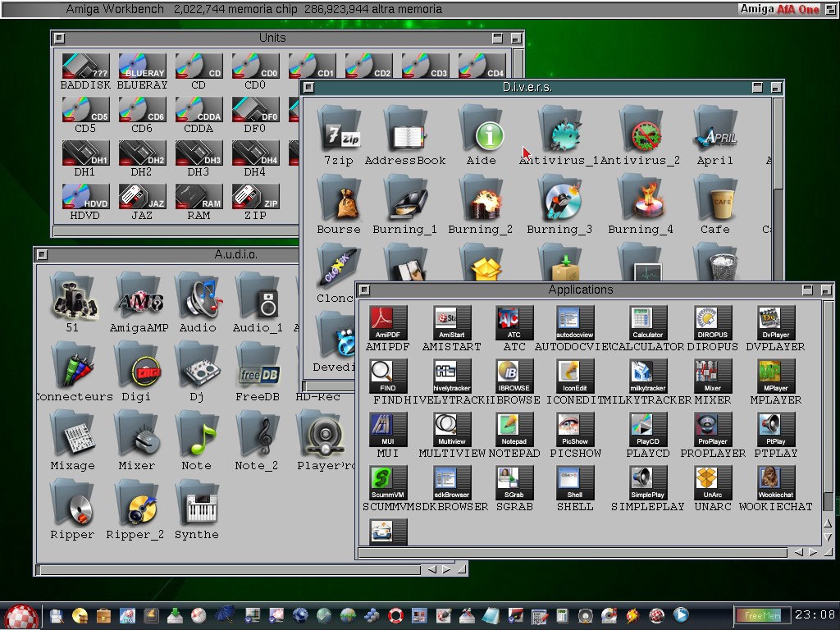Launch the Calculator application
Screen dimensions: 840x630
pyautogui.click(x=647, y=322)
